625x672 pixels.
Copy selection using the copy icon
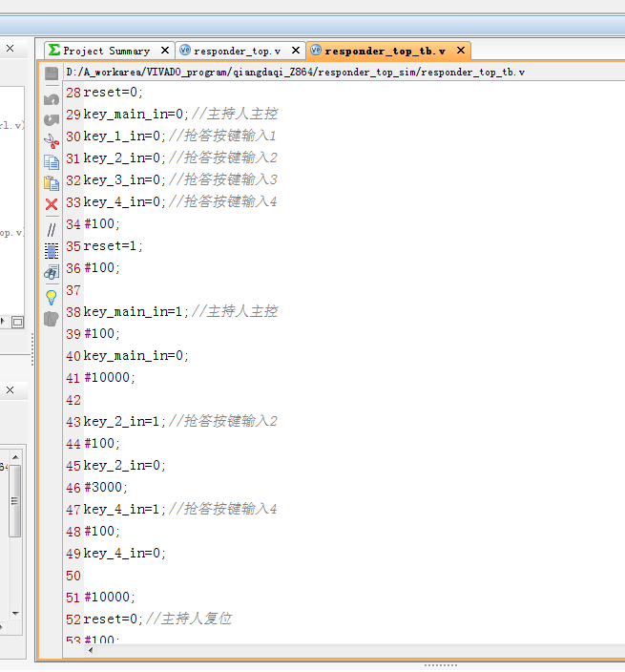click(52, 162)
